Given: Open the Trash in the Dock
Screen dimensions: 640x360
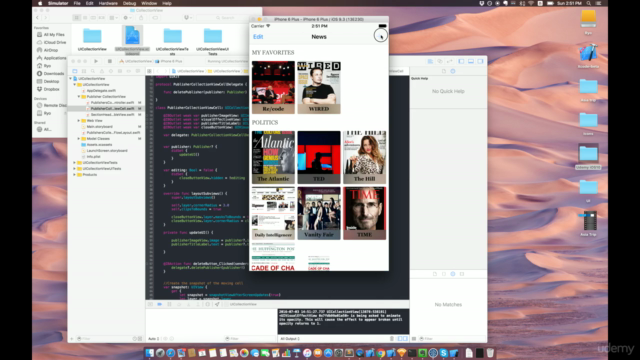Looking at the screenshot, I should click(x=490, y=353).
